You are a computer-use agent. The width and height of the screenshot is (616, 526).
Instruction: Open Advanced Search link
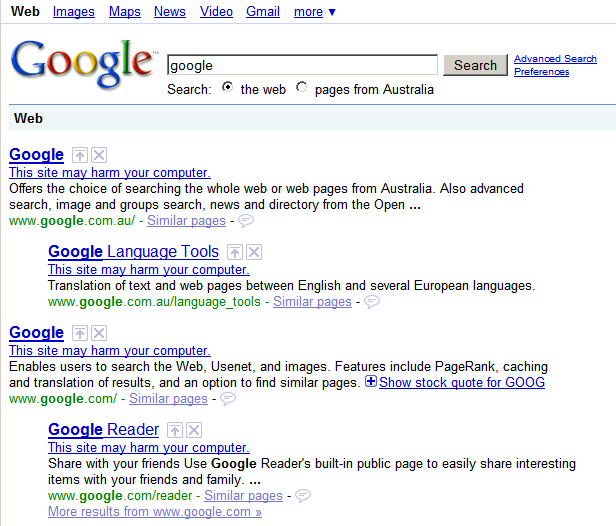coord(556,59)
